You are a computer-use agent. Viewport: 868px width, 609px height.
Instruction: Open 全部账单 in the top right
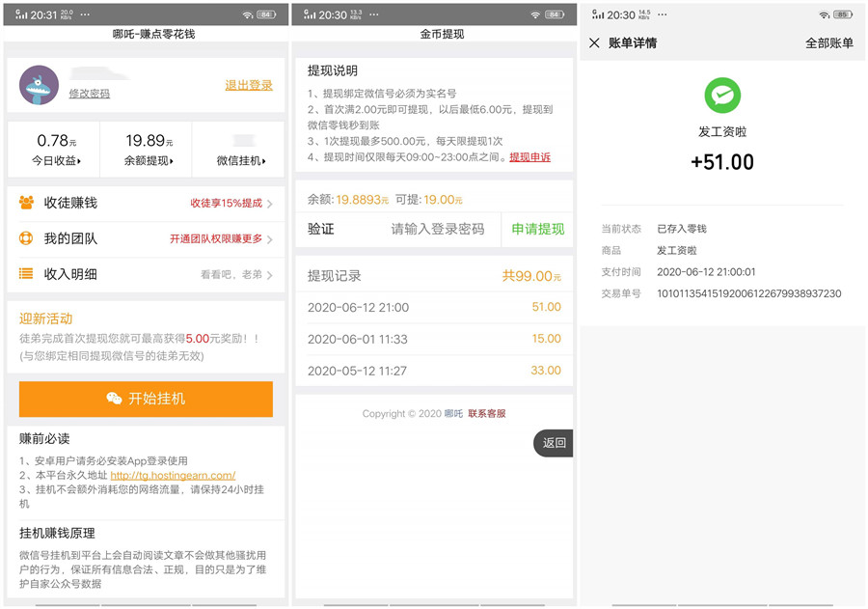[x=829, y=42]
